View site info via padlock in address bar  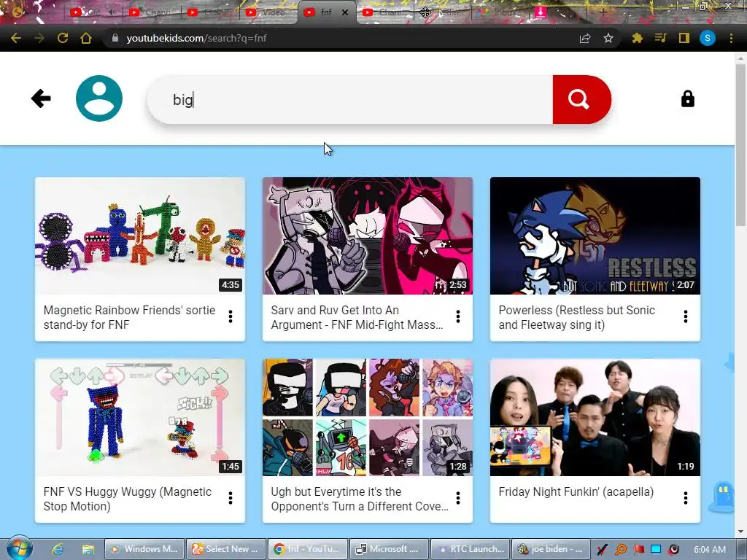(115, 38)
